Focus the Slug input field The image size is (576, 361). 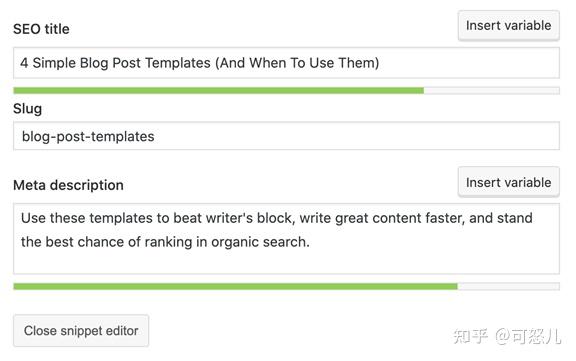pos(286,136)
